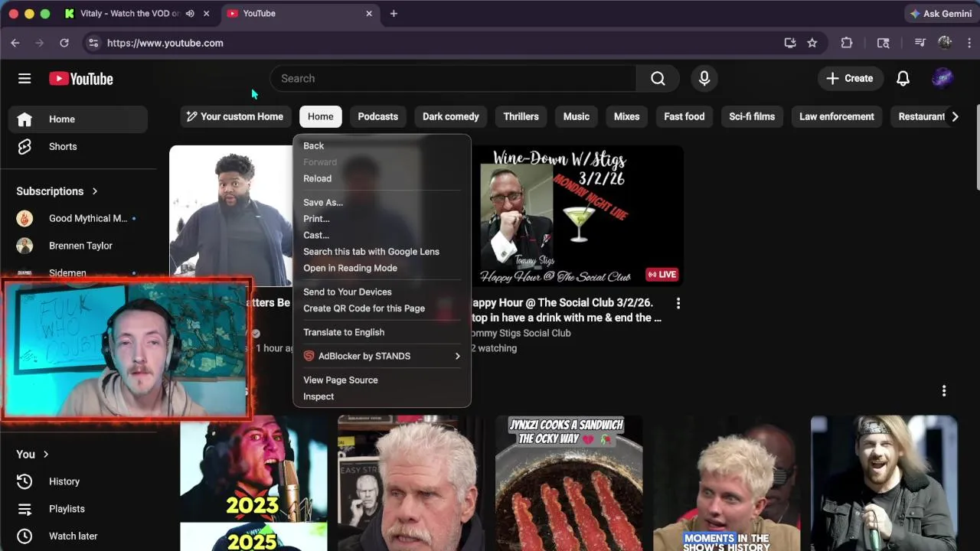
Task: Open the media controls toolbar icon
Action: [x=920, y=43]
